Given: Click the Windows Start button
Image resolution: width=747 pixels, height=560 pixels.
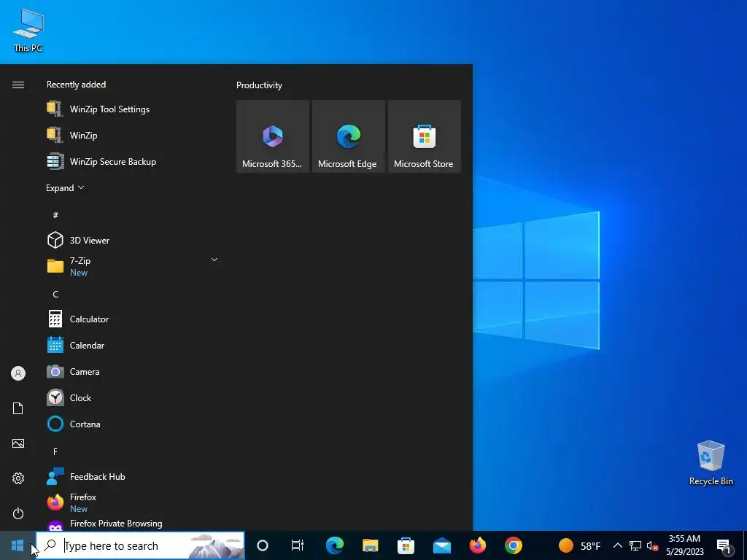Looking at the screenshot, I should coord(18,545).
